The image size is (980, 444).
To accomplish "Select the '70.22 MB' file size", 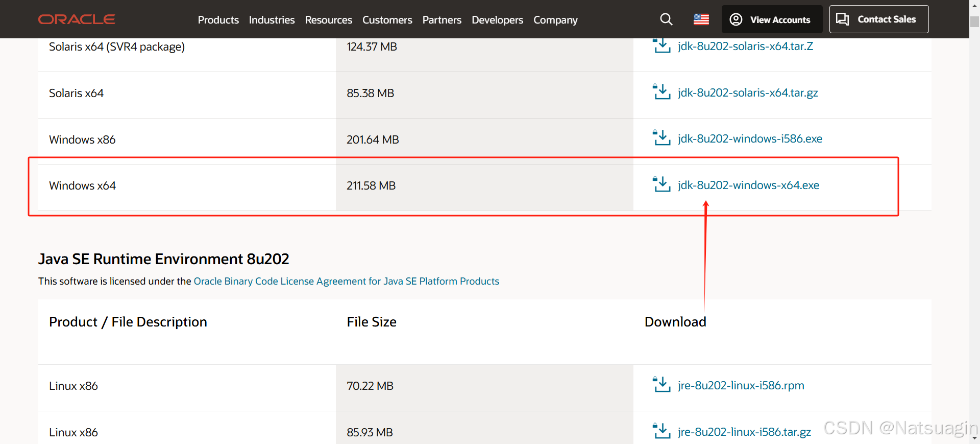I will point(370,386).
